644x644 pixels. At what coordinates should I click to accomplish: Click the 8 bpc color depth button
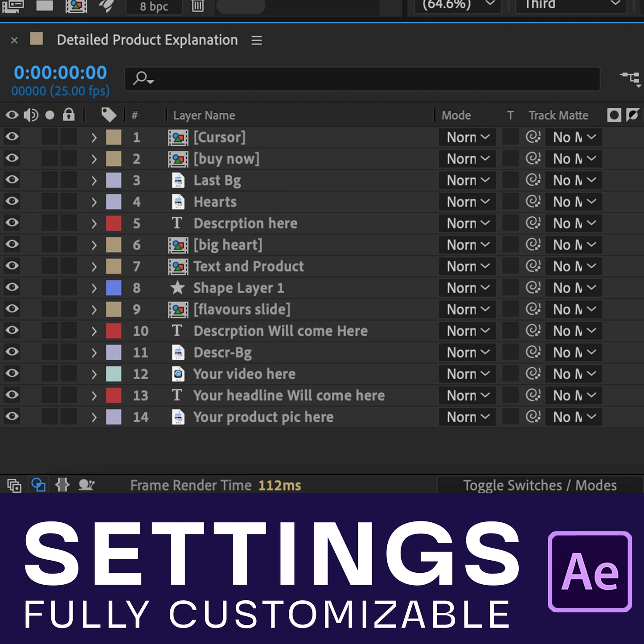[x=154, y=7]
